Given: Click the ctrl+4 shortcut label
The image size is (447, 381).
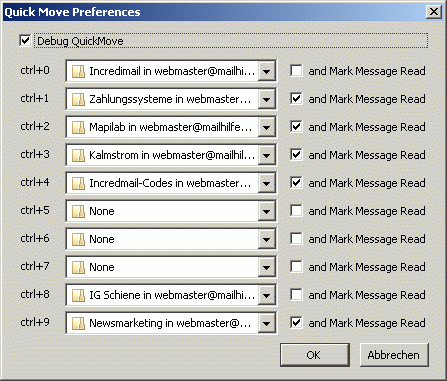Looking at the screenshot, I should (35, 182).
